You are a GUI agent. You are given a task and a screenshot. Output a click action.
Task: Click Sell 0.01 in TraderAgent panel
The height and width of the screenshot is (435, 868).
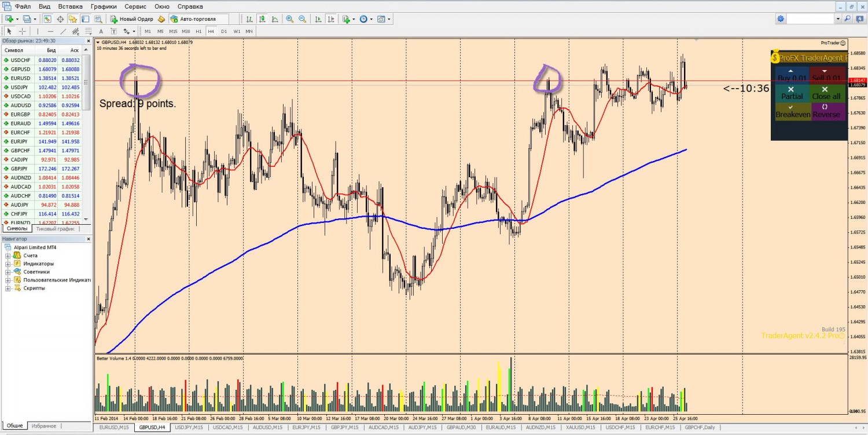(x=826, y=75)
